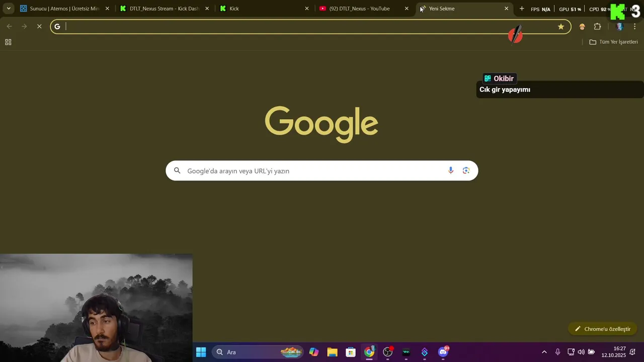This screenshot has width=644, height=362.
Task: Switch to the DTLT_Nexus YouTube tab
Action: coord(364,9)
